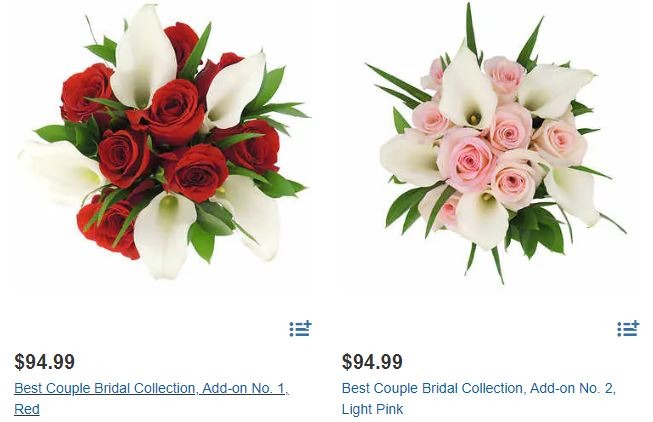The width and height of the screenshot is (653, 422).
Task: Open the Best Couple Bridal Collection Add-on No. 1 link
Action: click(x=152, y=398)
